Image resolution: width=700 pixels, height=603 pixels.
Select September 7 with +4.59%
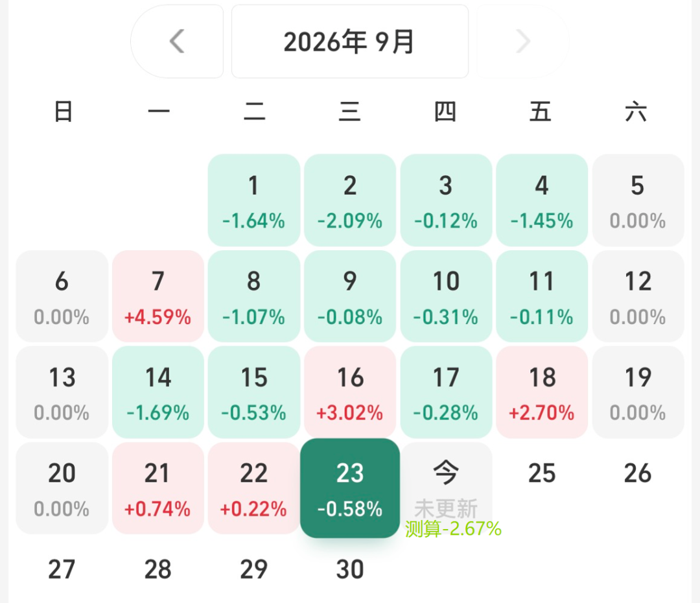coord(158,296)
